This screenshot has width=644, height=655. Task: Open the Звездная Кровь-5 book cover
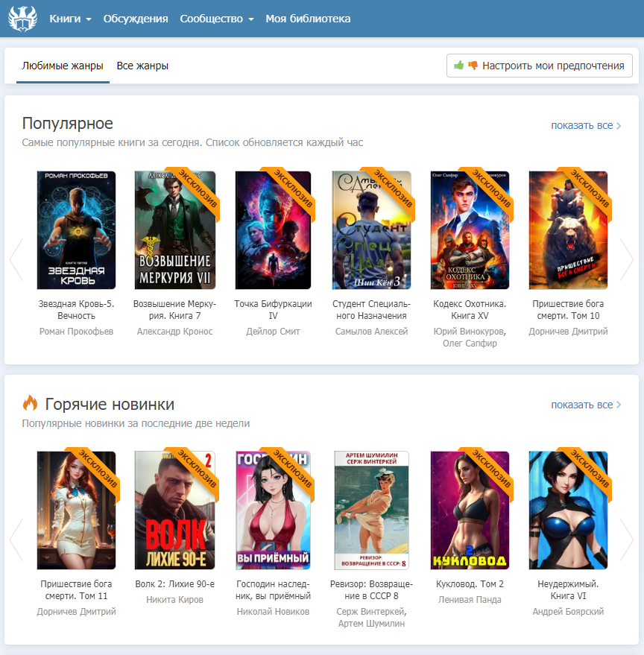tap(76, 230)
